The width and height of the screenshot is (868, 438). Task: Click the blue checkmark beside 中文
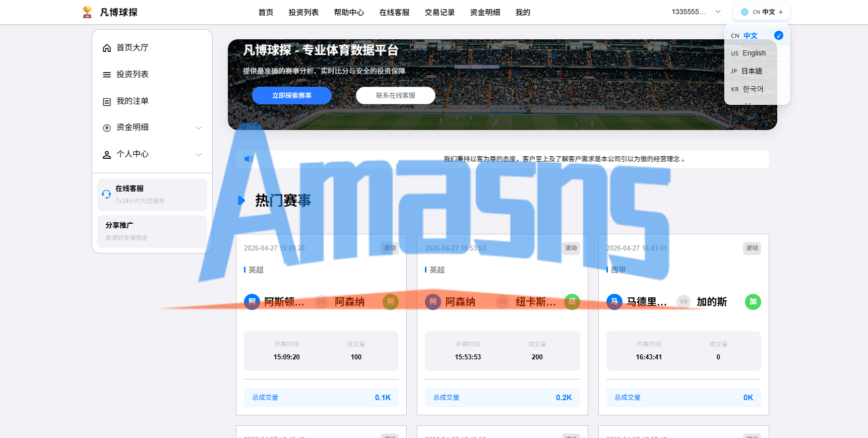point(779,35)
